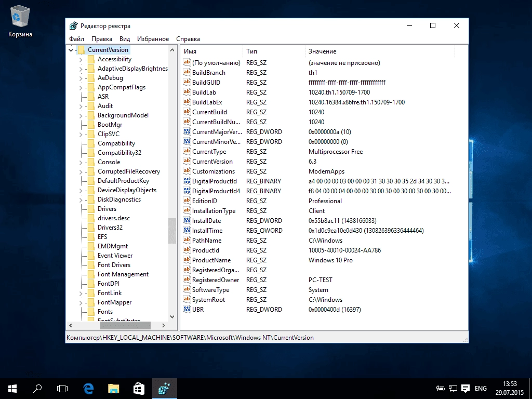Open the Файл menu
Viewport: 532px width, 399px height.
[77, 38]
